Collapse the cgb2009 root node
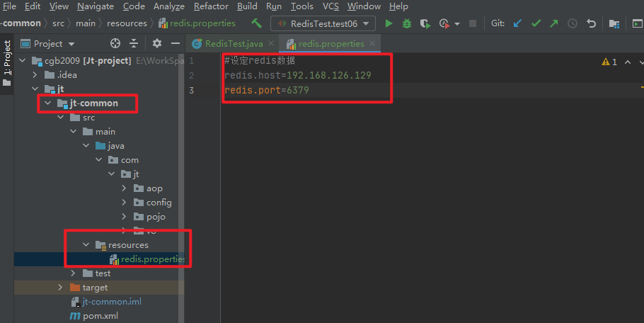 pos(23,61)
